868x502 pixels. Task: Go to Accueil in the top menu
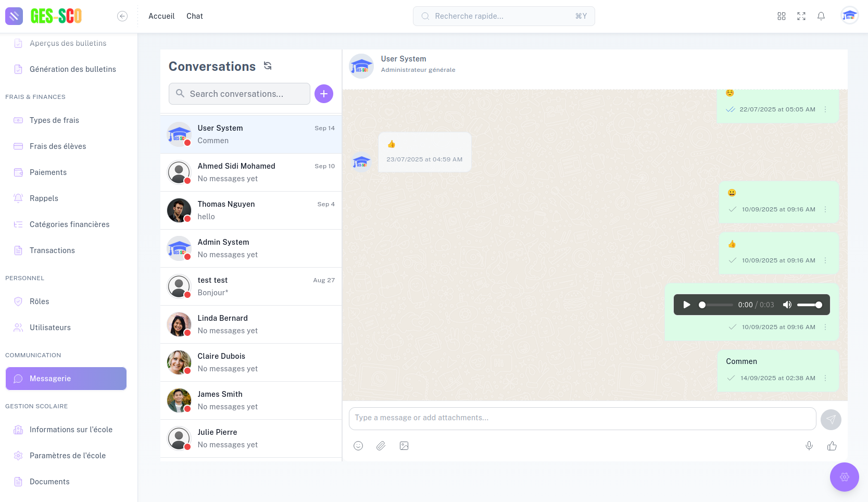coord(161,16)
